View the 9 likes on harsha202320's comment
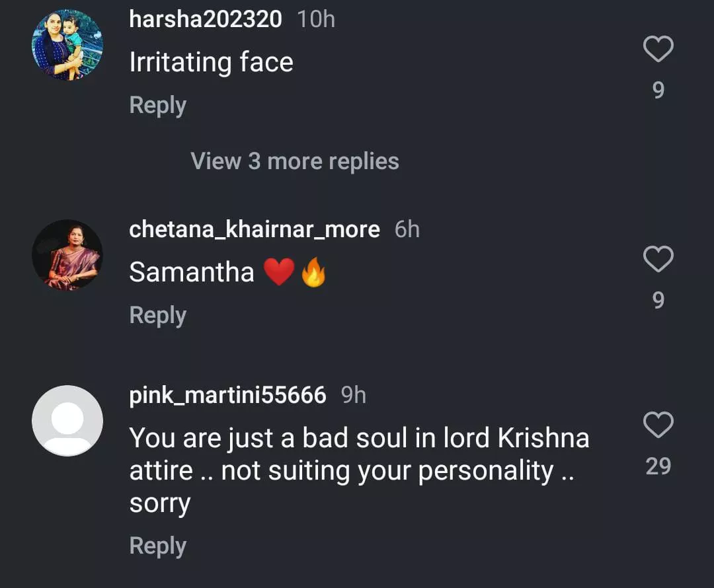The height and width of the screenshot is (588, 714). pos(658,91)
